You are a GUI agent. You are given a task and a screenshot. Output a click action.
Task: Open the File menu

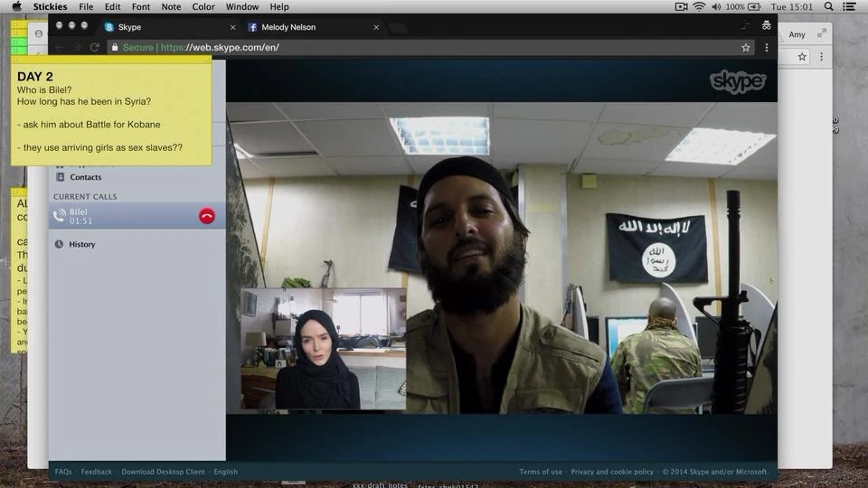pos(86,6)
